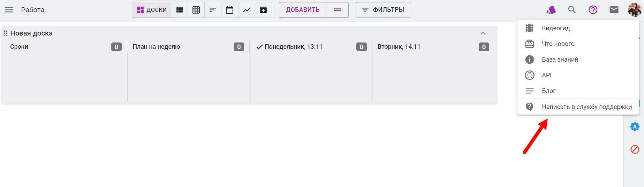644x187 pixels.
Task: Click the purple cards icon in header
Action: coord(551,10)
